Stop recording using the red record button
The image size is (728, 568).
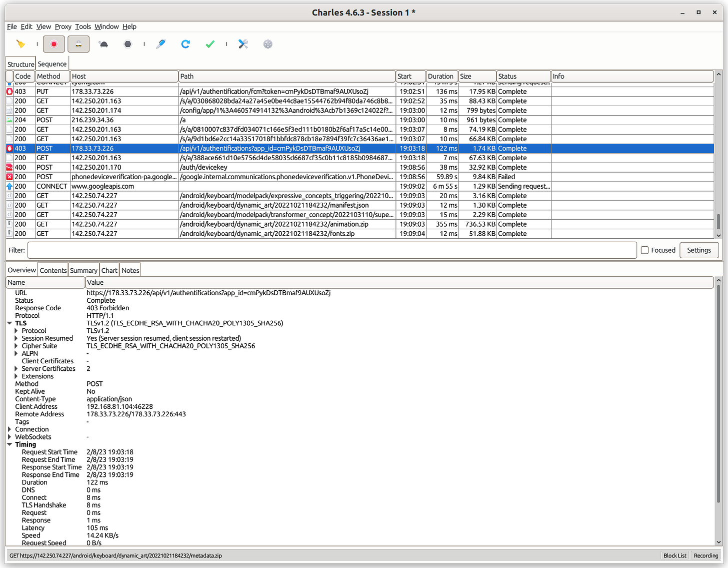pyautogui.click(x=53, y=44)
